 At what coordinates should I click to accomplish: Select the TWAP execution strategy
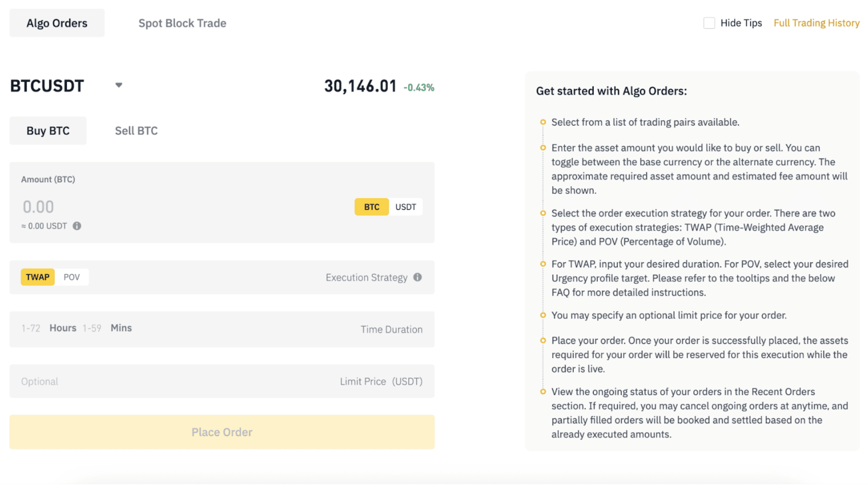pyautogui.click(x=37, y=277)
